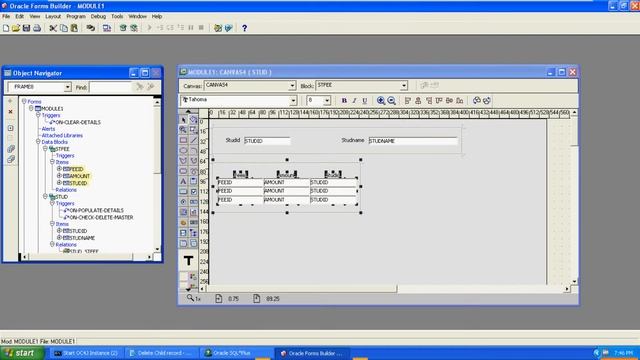Select ON-CHECK-DELETE-MASTER trigger in navigator
Viewport: 640px width, 360px height.
point(101,218)
